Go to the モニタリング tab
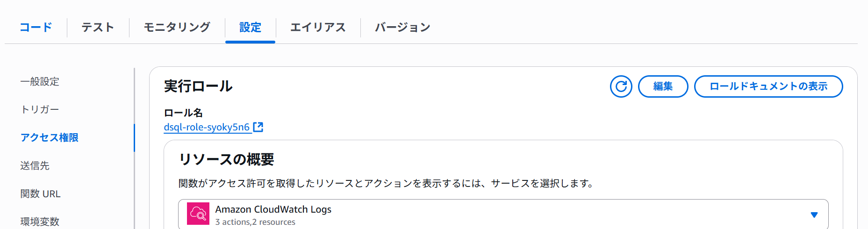 click(x=177, y=28)
